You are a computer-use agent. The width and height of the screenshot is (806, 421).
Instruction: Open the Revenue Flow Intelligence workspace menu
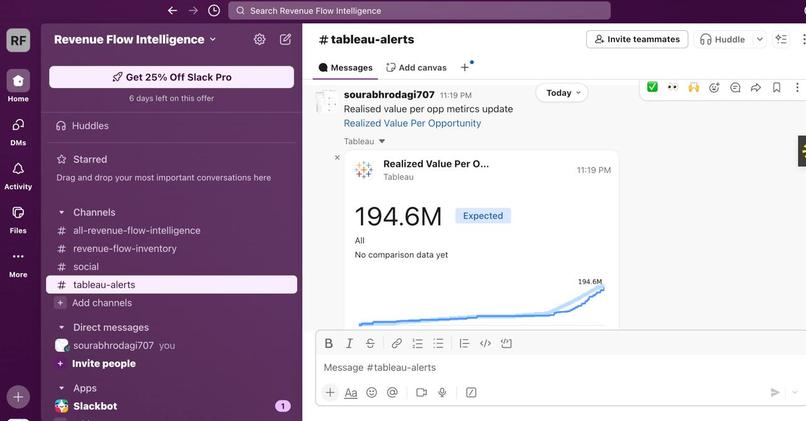[x=135, y=40]
